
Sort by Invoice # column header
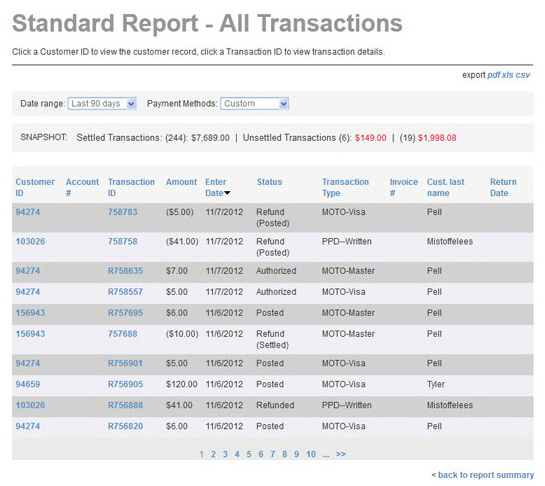(x=404, y=187)
